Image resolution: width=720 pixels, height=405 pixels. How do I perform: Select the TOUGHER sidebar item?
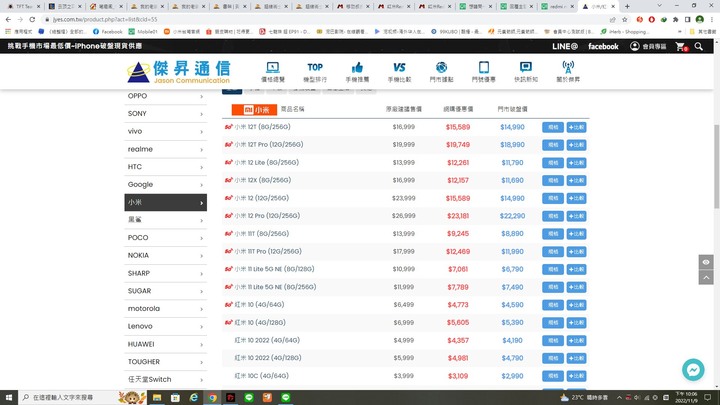[165, 362]
